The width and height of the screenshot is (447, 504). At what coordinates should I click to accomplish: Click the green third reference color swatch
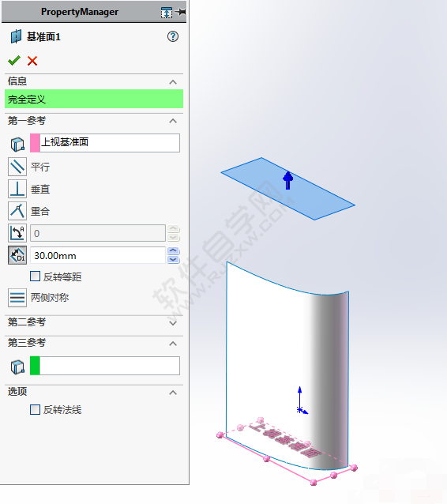[35, 366]
